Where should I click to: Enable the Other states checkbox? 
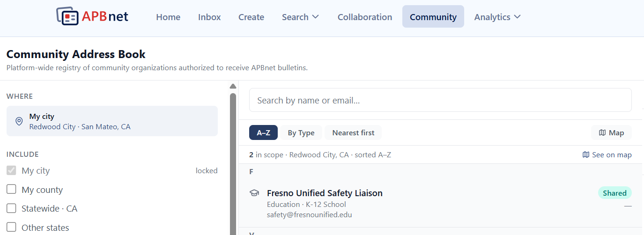(x=11, y=228)
